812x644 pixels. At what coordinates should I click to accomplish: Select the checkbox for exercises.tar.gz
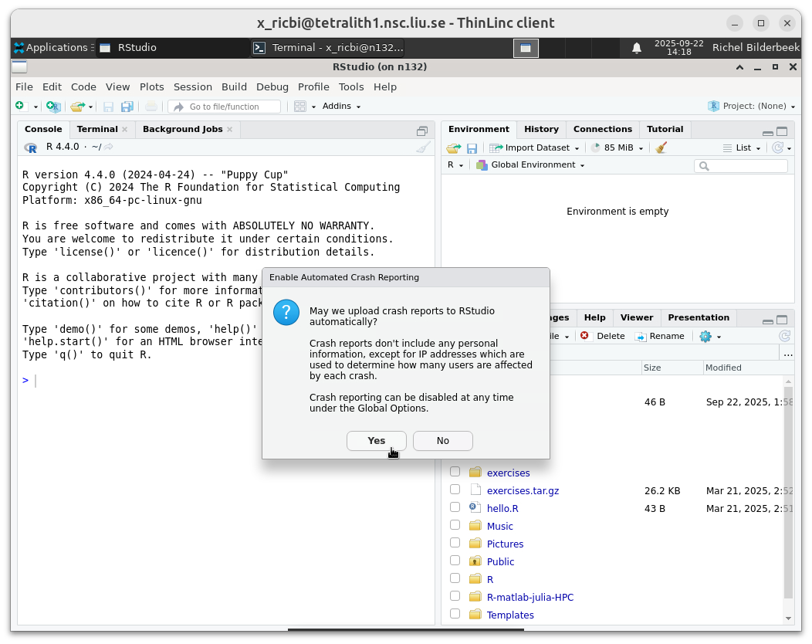tap(455, 490)
